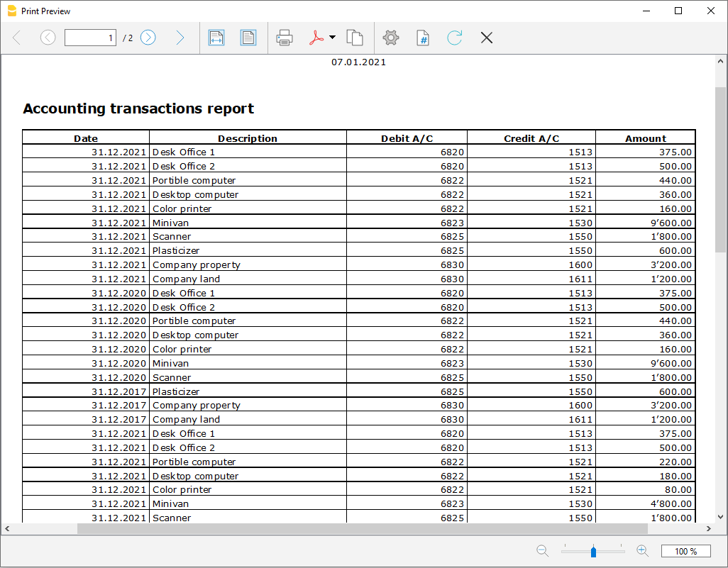Toggle page numbers display
728x568 pixels.
[x=423, y=38]
